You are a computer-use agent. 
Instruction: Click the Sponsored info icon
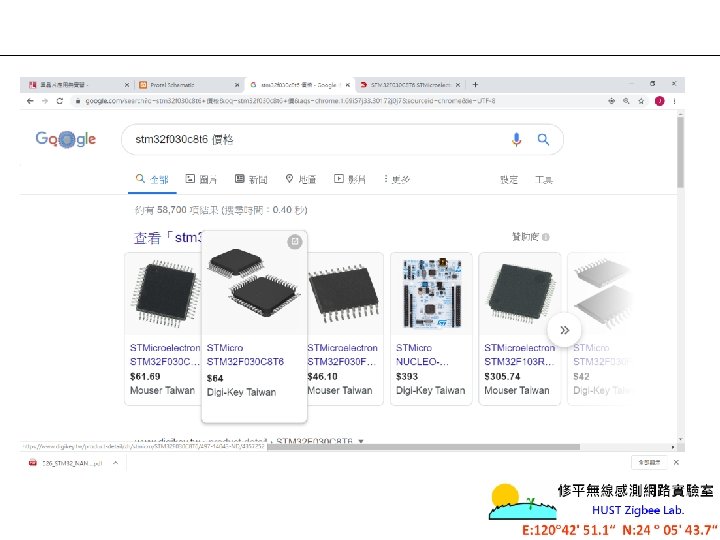546,237
